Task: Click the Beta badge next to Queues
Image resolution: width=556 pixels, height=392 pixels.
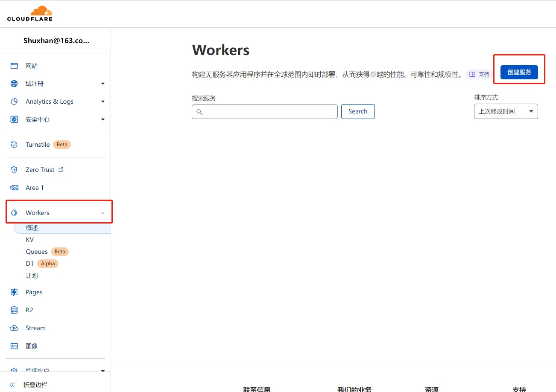Action: point(60,252)
